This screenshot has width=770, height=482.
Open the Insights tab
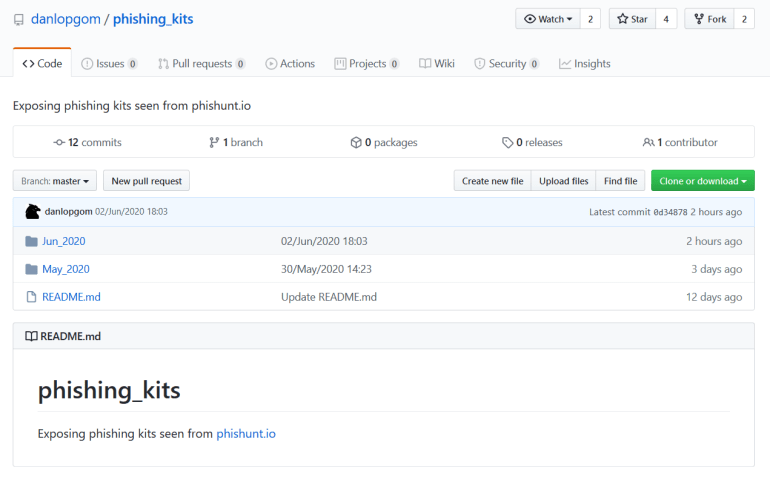(x=584, y=63)
